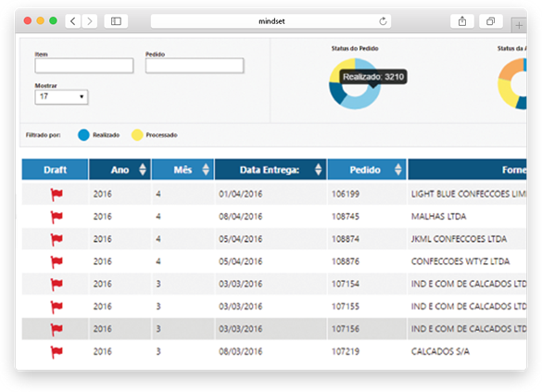Image resolution: width=542 pixels, height=392 pixels.
Task: Click the orange segment of the second status chart
Action: (510, 70)
